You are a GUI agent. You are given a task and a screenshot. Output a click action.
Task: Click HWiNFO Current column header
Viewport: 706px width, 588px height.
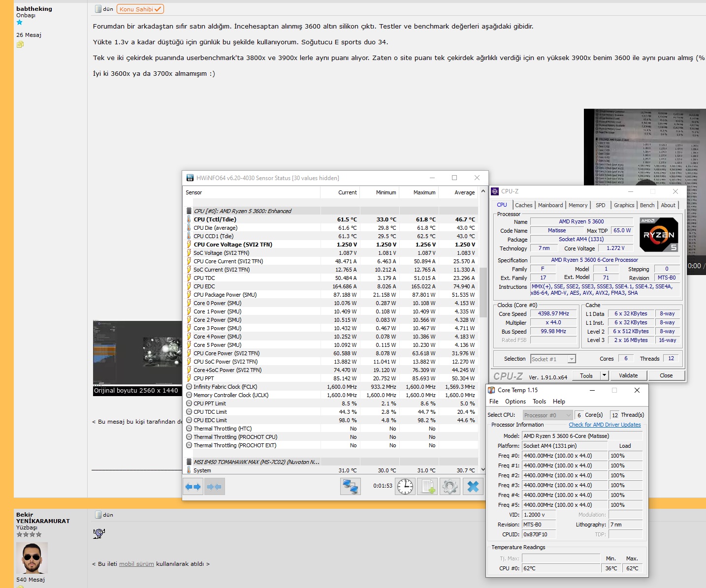(x=340, y=192)
